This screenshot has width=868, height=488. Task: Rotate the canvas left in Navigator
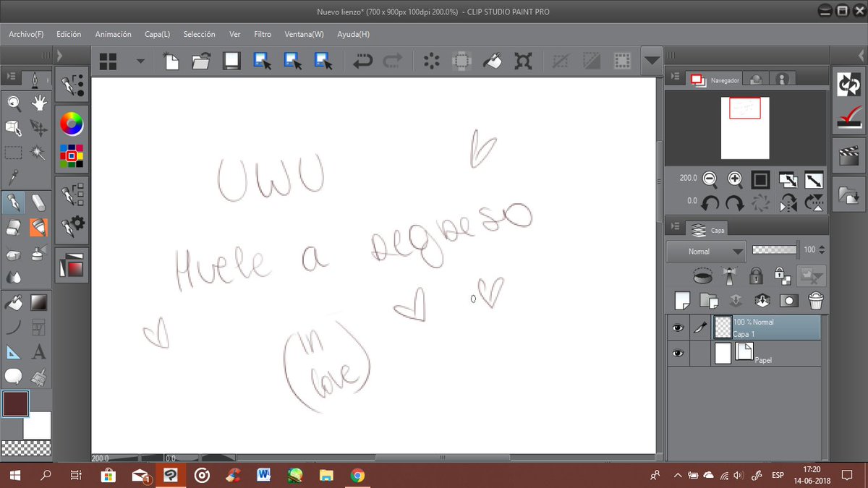pos(710,203)
